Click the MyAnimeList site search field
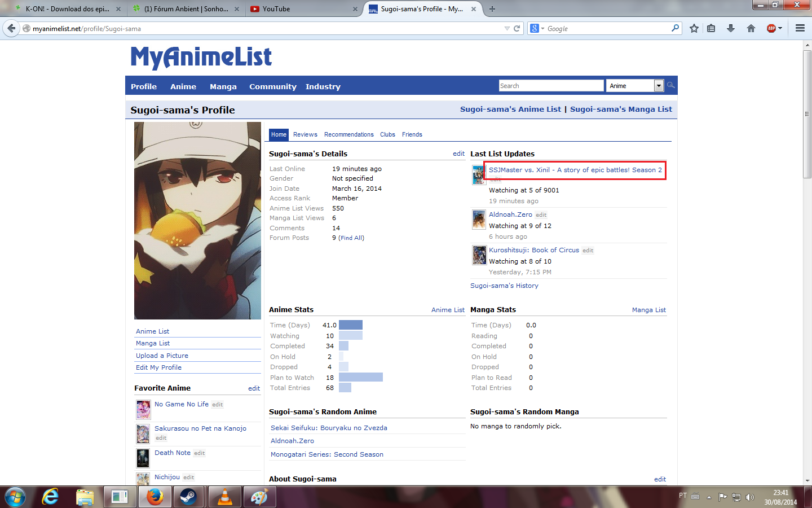This screenshot has width=812, height=508. [551, 86]
